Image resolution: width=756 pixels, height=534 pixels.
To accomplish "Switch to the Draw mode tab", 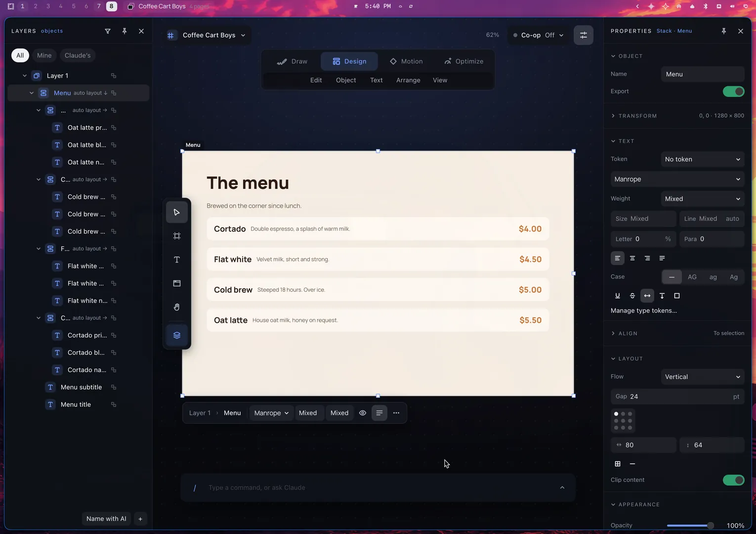I will tap(292, 61).
